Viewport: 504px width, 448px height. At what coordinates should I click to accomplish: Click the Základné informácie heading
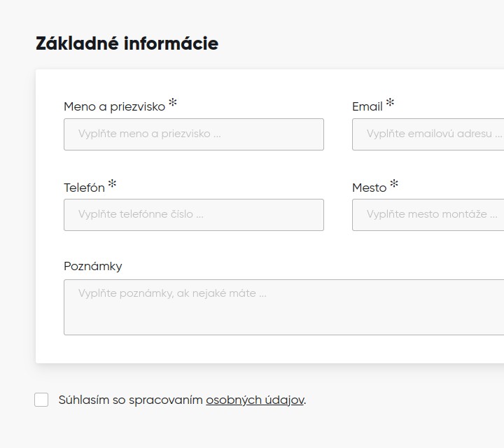pos(127,43)
